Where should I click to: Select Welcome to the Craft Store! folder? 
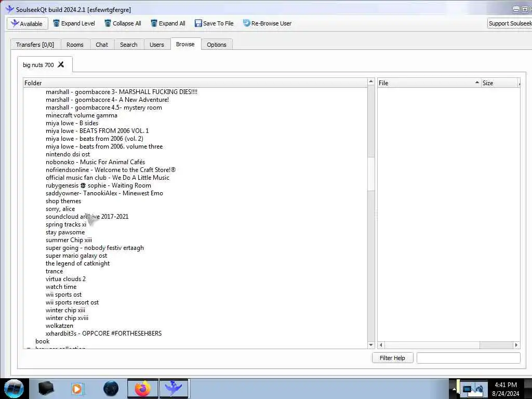click(111, 170)
